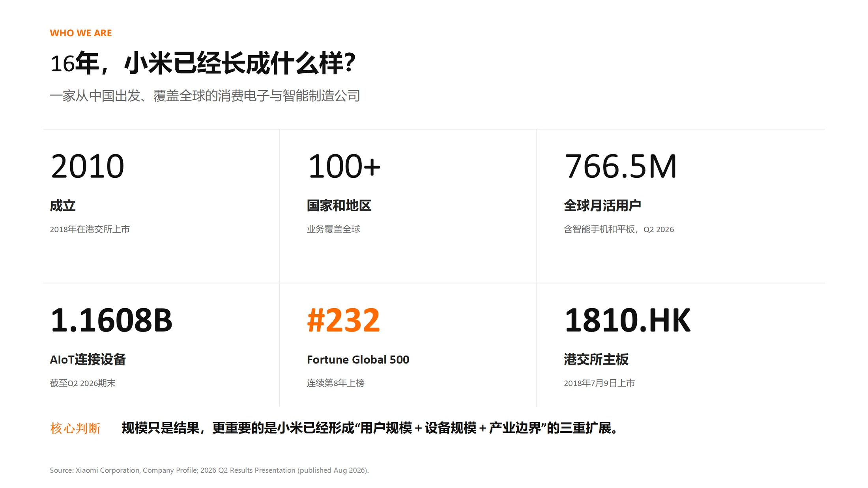868x488 pixels.
Task: Click the text 2018年在港交所上市
Action: (x=90, y=229)
